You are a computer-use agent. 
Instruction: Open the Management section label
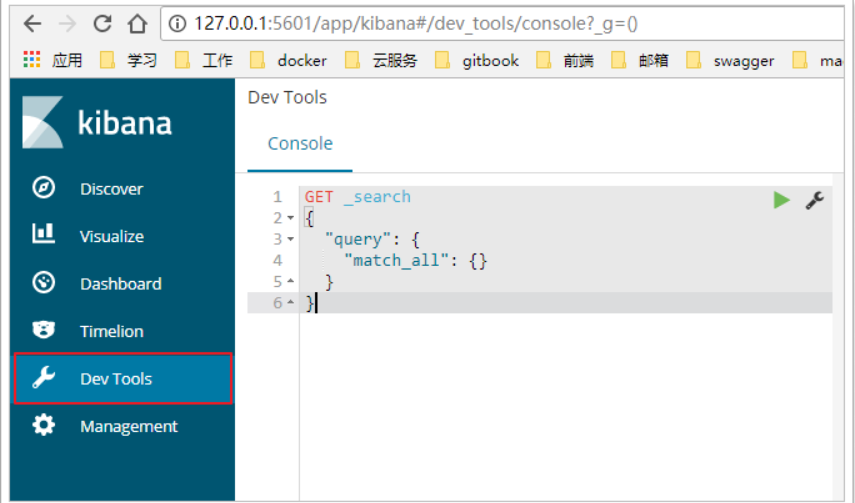point(128,426)
